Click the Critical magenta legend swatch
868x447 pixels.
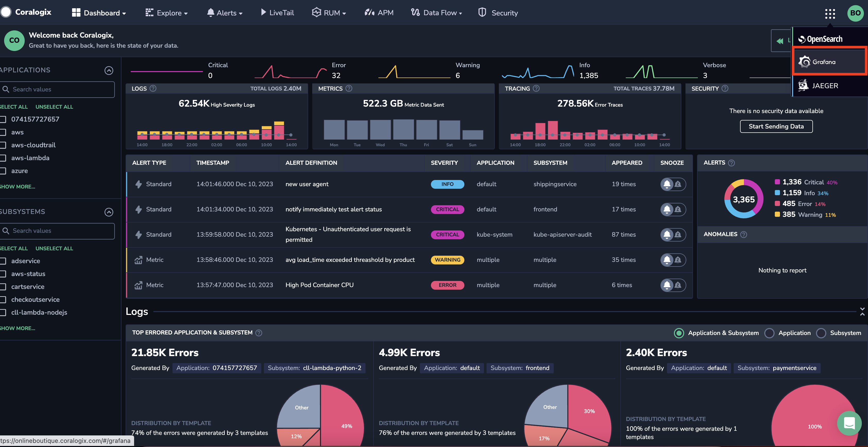pos(777,182)
